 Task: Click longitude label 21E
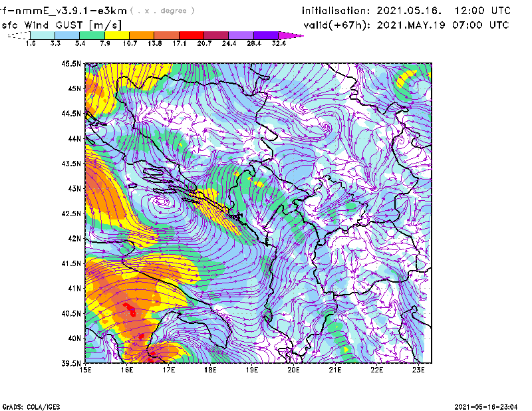(x=335, y=370)
